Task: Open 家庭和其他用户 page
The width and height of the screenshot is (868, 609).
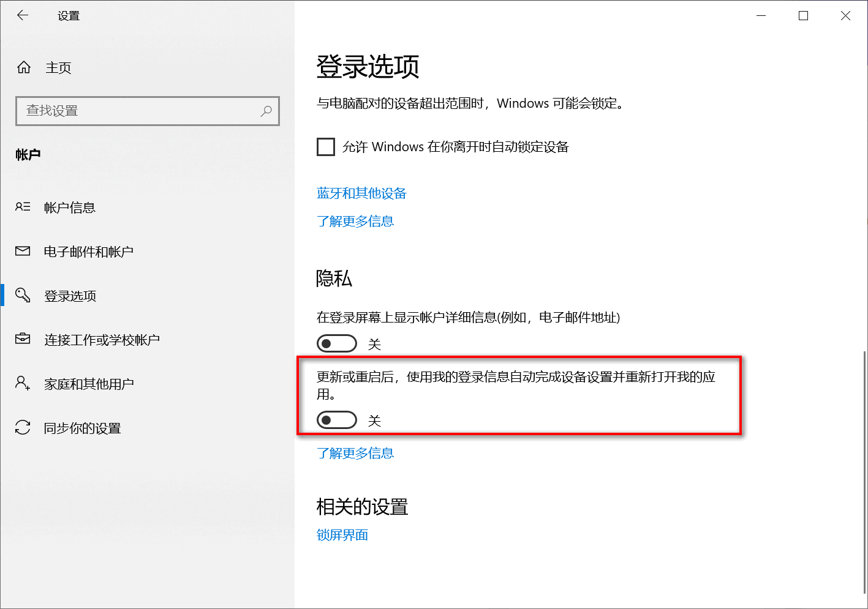Action: point(89,384)
